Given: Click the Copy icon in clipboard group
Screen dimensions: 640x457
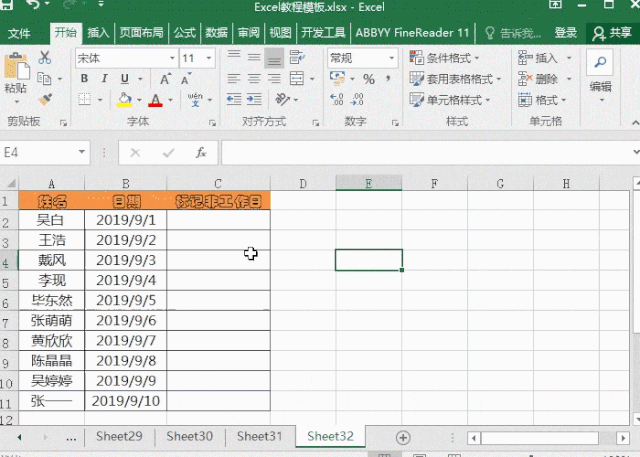Looking at the screenshot, I should 44,78.
